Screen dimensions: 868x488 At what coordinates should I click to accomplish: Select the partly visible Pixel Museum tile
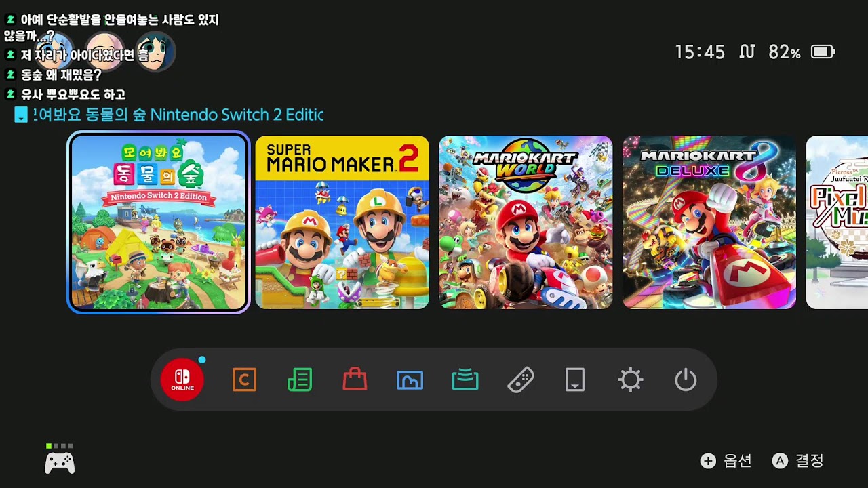coord(837,222)
